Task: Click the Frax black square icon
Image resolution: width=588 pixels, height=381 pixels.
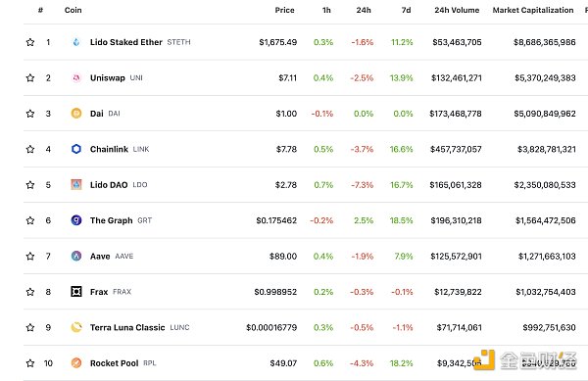Action: tap(76, 292)
